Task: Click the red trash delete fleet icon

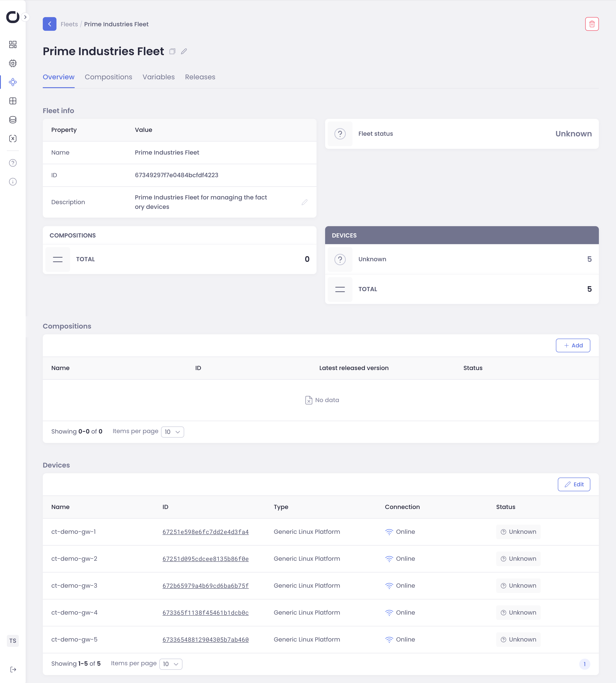Action: (592, 24)
